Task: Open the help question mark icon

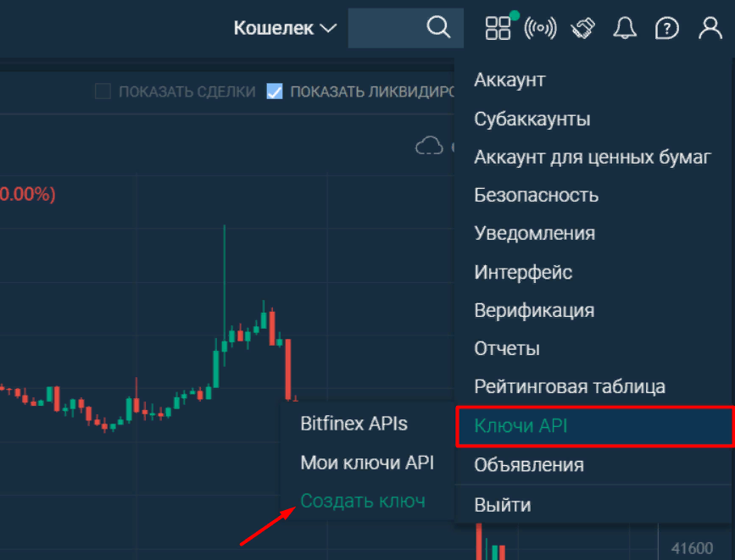Action: pyautogui.click(x=667, y=29)
